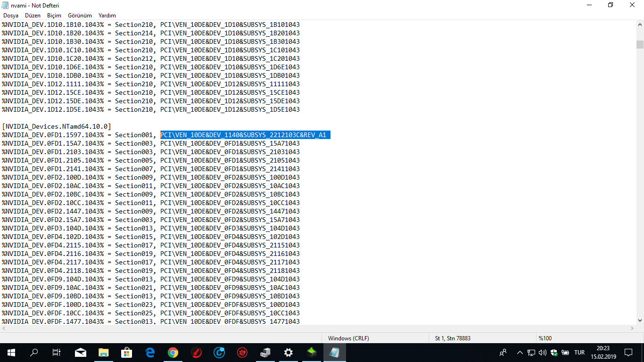Screen dimensions: 644x362
Task: Open the blue C icon app on the taskbar
Action: click(x=219, y=352)
